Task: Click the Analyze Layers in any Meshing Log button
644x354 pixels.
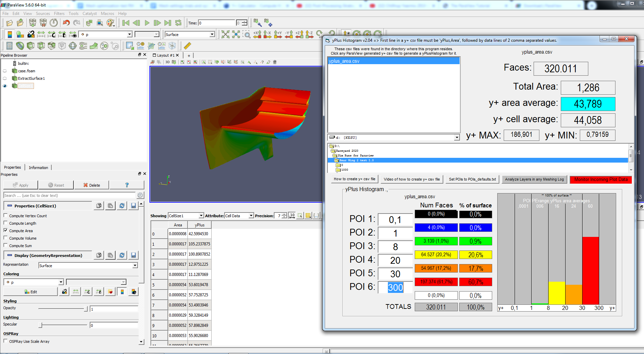Action: pyautogui.click(x=534, y=179)
